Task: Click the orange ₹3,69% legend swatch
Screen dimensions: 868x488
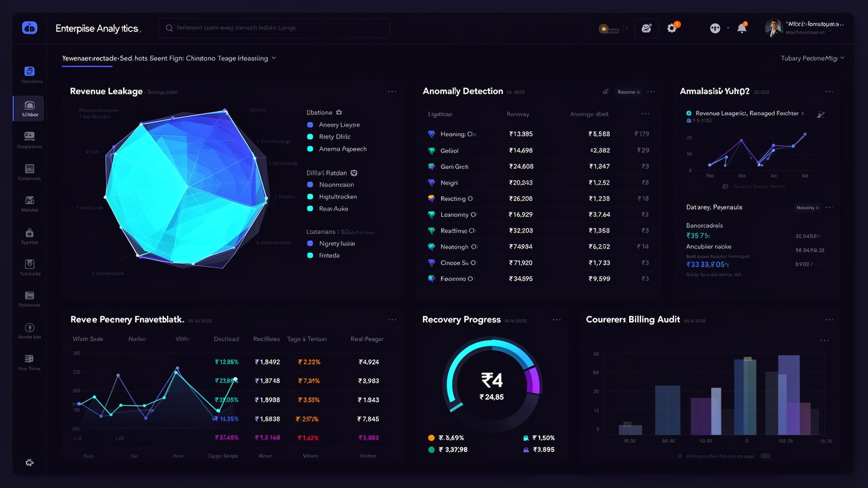Action: point(431,438)
